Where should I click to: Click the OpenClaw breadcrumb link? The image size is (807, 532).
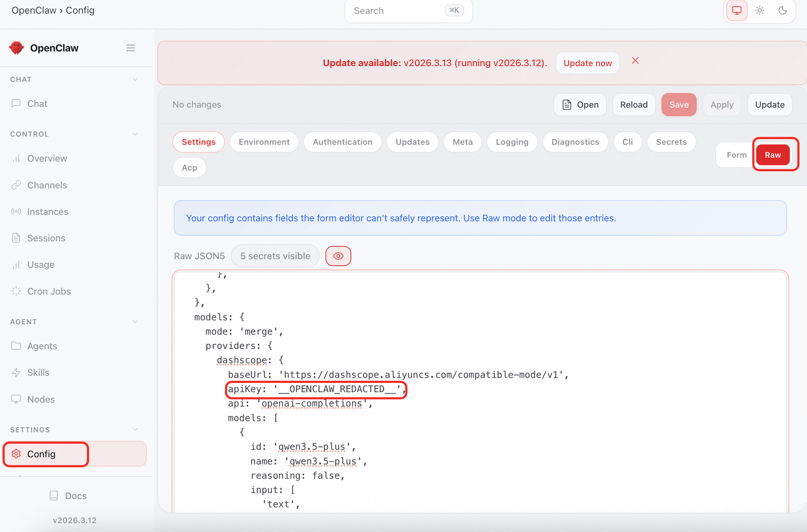tap(34, 10)
